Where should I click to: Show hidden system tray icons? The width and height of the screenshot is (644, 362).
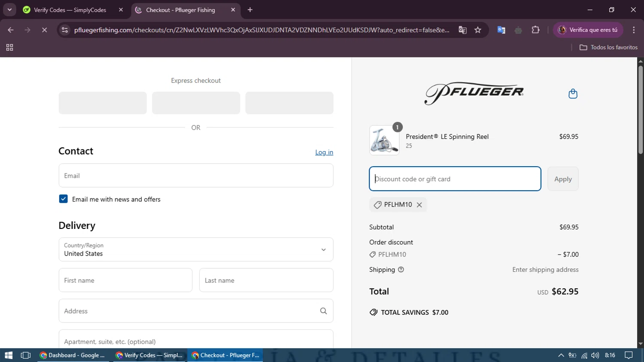coord(561,355)
